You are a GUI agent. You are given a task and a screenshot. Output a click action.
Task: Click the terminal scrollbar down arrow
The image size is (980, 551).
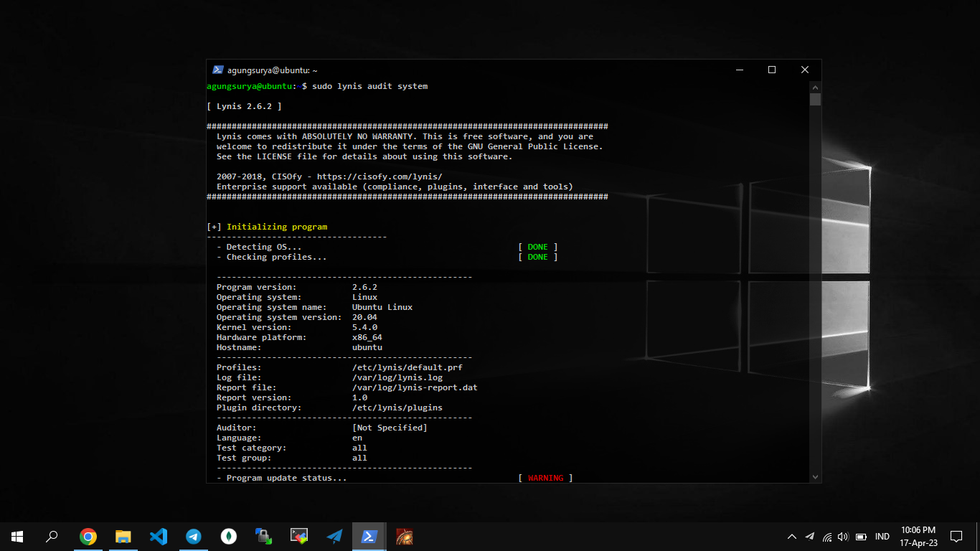click(815, 477)
